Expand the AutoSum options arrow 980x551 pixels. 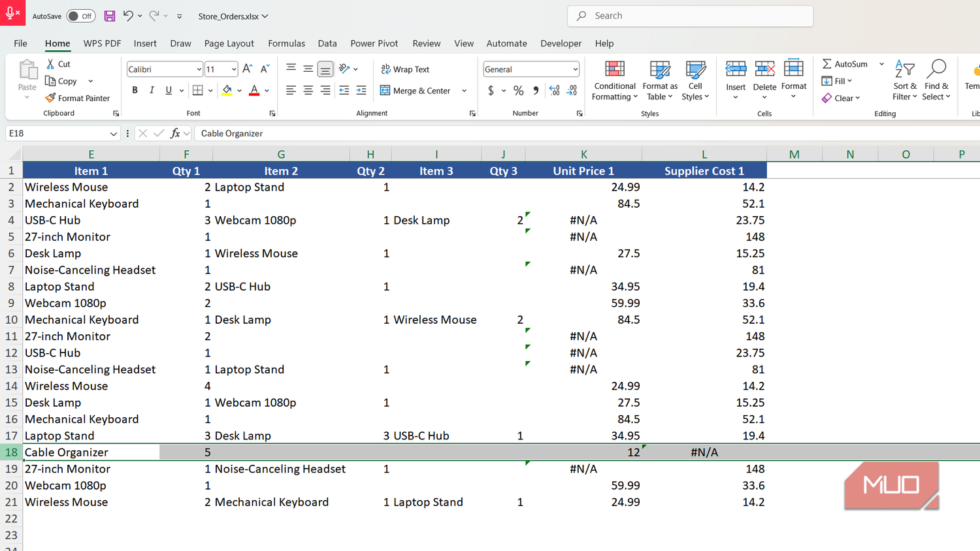[x=881, y=64]
